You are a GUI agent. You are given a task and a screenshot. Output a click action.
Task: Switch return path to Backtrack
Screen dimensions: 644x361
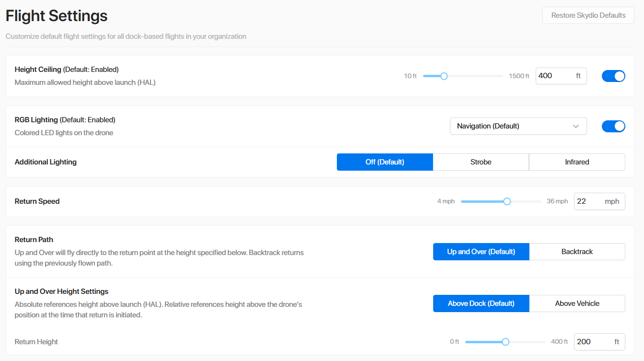point(577,252)
